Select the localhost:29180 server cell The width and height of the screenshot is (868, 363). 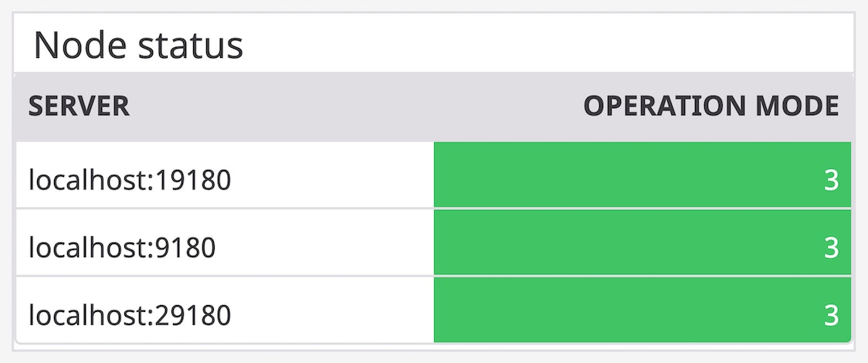tap(130, 315)
